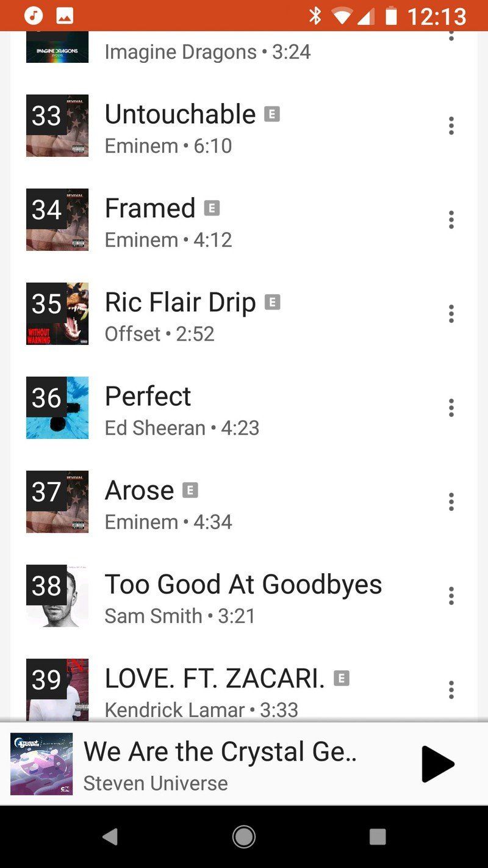
Task: Tap the recent apps square button
Action: [x=378, y=837]
